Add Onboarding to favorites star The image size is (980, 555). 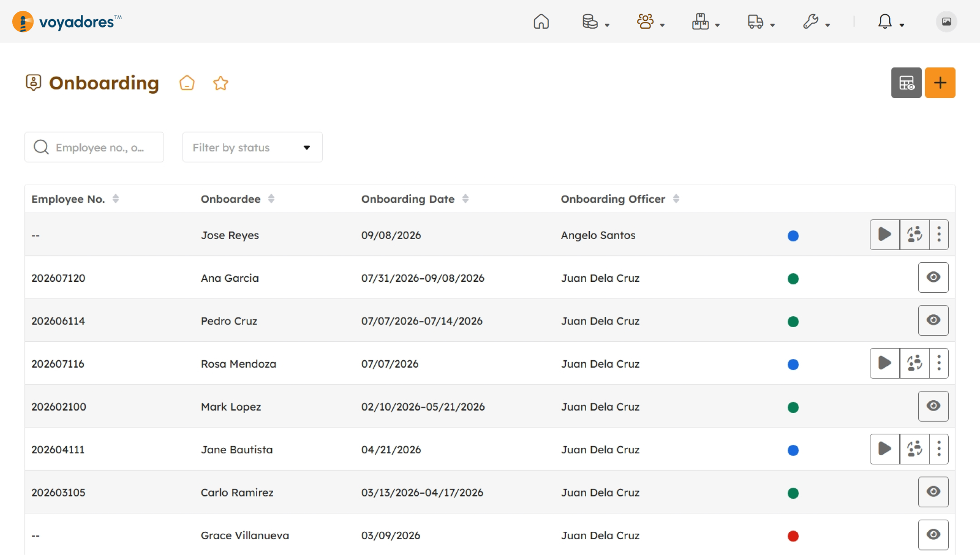coord(220,83)
